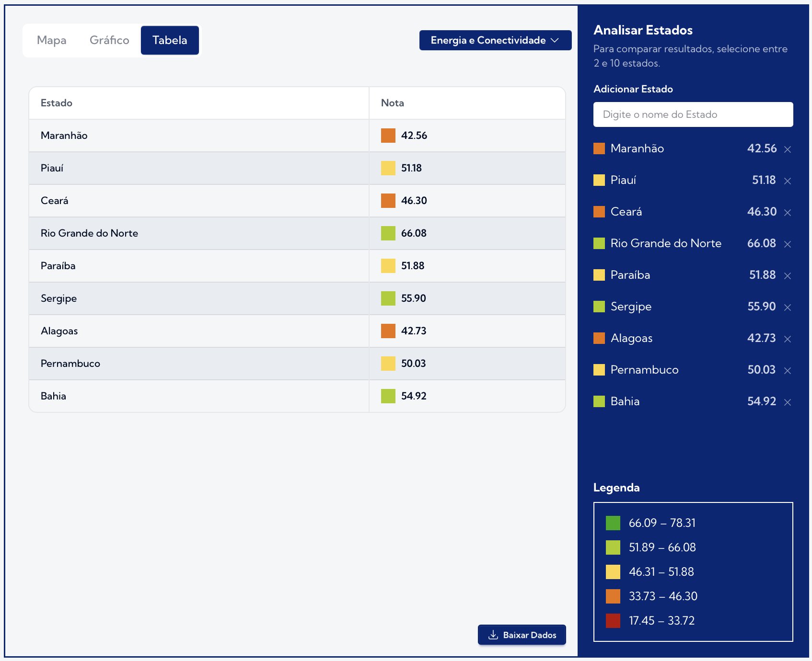Click the Baixar Dados button
This screenshot has height=661, width=812.
pos(522,634)
